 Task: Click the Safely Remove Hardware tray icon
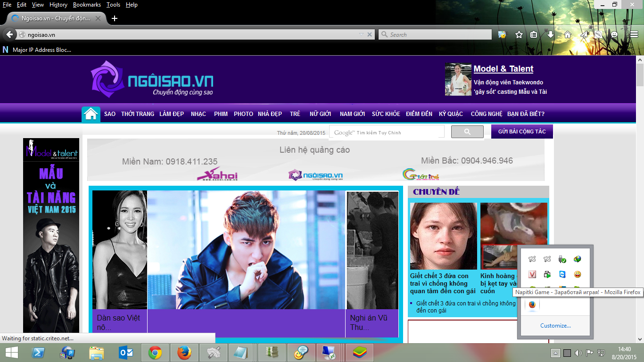click(x=562, y=259)
